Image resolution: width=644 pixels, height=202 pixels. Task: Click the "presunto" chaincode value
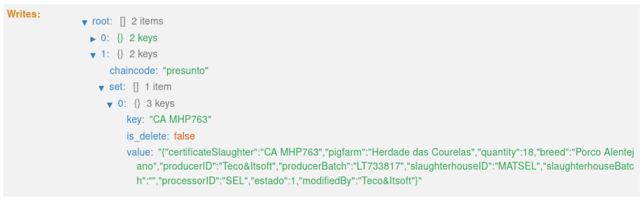(185, 71)
